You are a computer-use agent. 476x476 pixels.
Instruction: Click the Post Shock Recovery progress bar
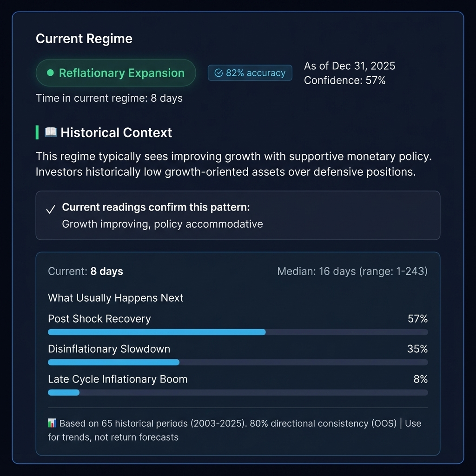[x=238, y=332]
